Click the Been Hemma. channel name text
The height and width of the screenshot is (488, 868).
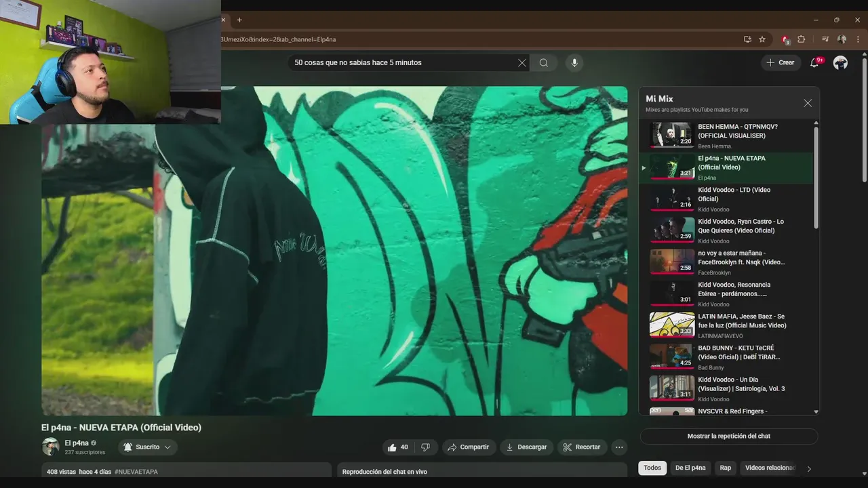(715, 146)
